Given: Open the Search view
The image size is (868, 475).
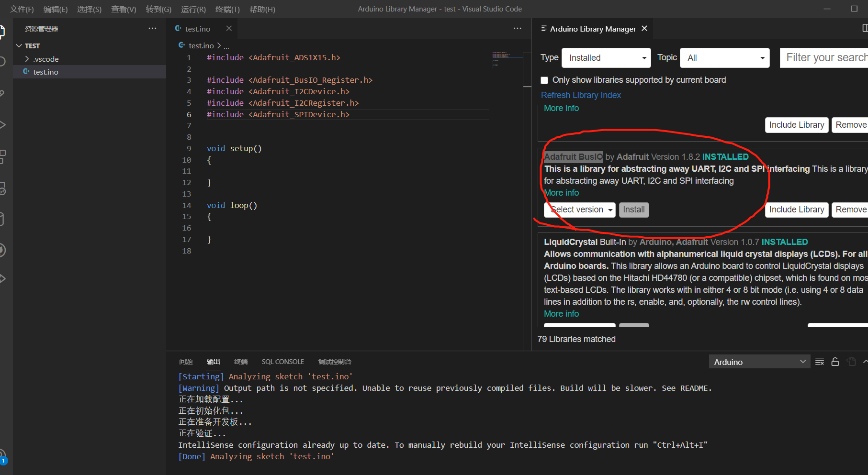Looking at the screenshot, I should click(x=2, y=60).
